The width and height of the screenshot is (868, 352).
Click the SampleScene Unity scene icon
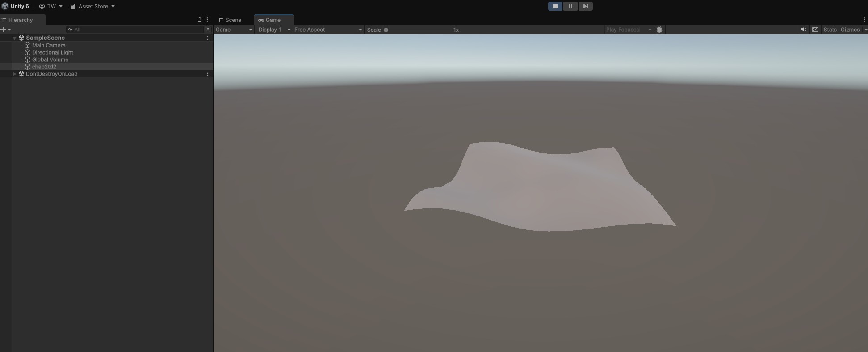[21, 38]
